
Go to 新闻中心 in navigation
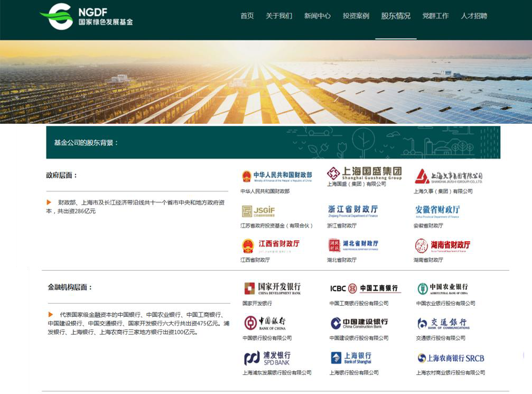(318, 16)
